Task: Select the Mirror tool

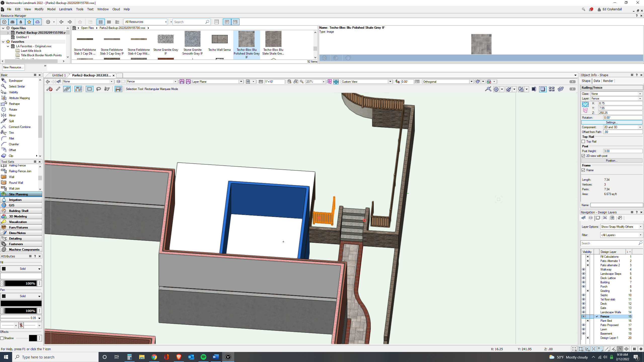Action: point(12,115)
